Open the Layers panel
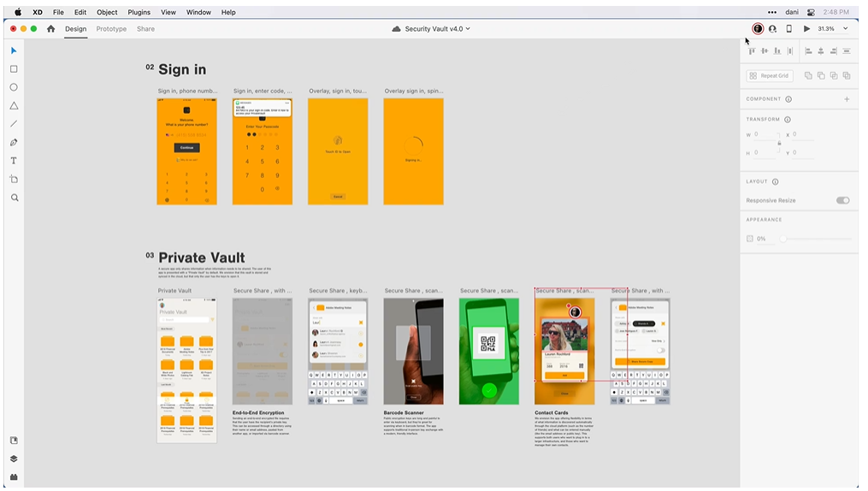868x491 pixels. (x=14, y=458)
